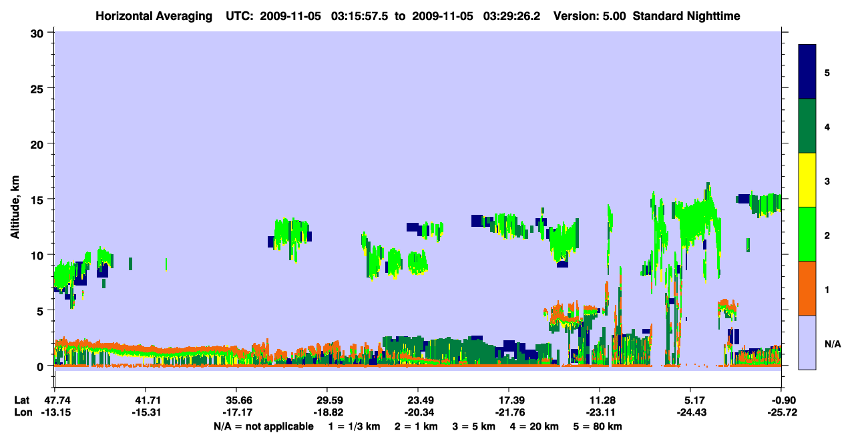Click the dark green colorbar segment labeled 4

807,126
